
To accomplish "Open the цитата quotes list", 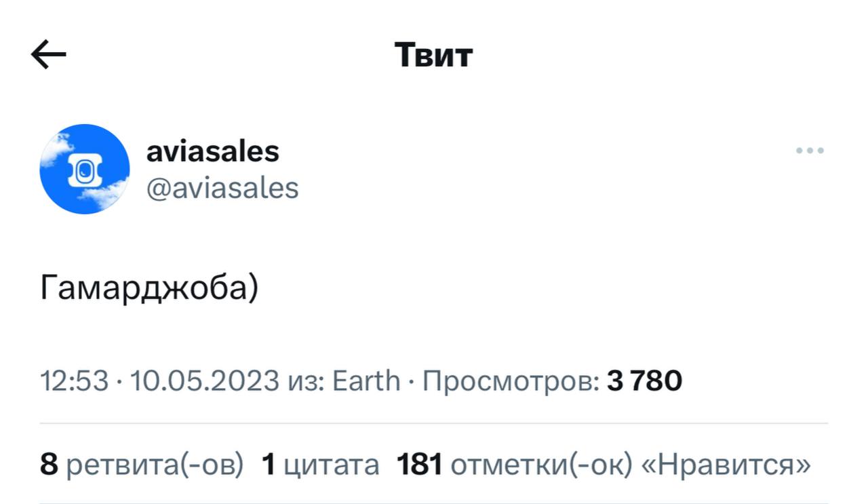I will pyautogui.click(x=331, y=465).
